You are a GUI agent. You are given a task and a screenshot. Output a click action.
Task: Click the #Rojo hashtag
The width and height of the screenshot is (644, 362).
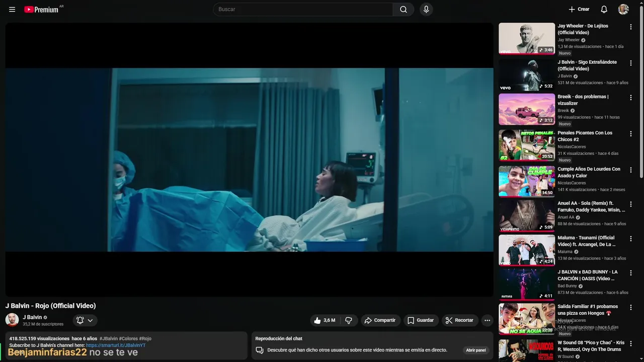(x=145, y=339)
